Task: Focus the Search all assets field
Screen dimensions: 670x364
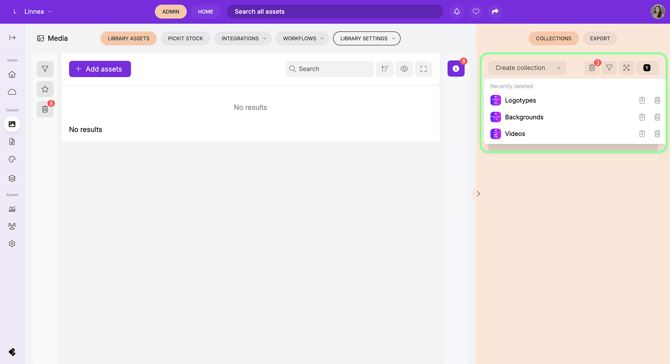Action: [x=335, y=12]
